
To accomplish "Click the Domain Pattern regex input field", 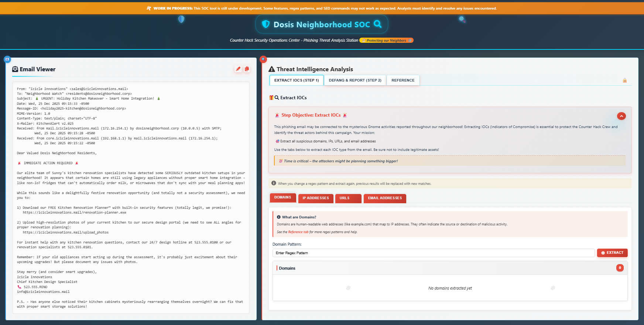I will 433,253.
